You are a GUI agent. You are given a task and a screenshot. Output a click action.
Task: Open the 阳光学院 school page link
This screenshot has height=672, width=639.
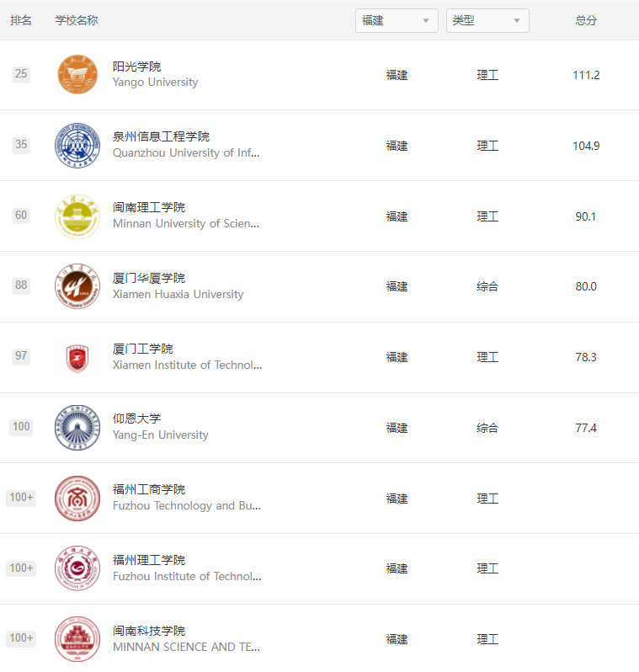tap(136, 67)
